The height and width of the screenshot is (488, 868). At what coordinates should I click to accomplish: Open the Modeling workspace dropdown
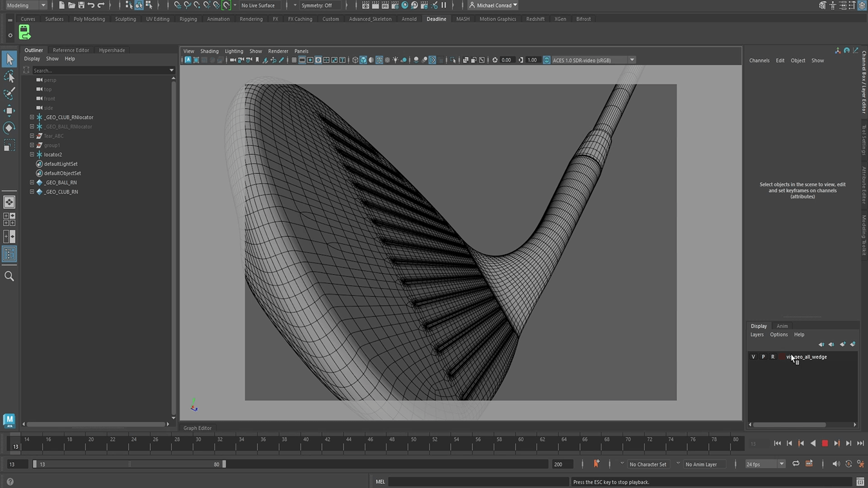(x=26, y=5)
